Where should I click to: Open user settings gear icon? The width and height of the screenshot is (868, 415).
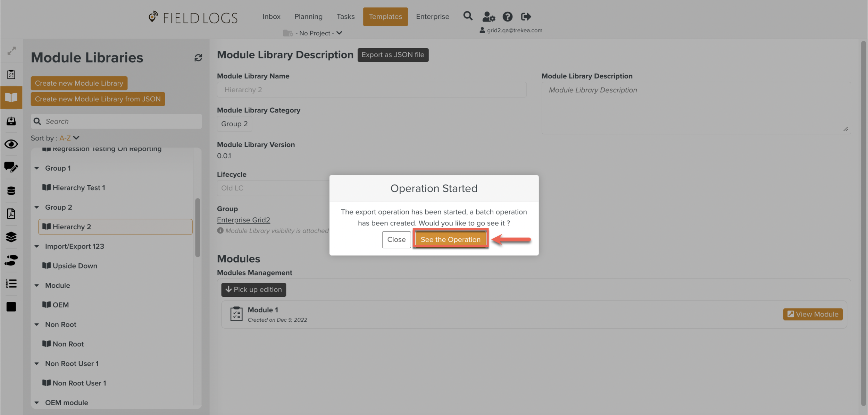489,16
